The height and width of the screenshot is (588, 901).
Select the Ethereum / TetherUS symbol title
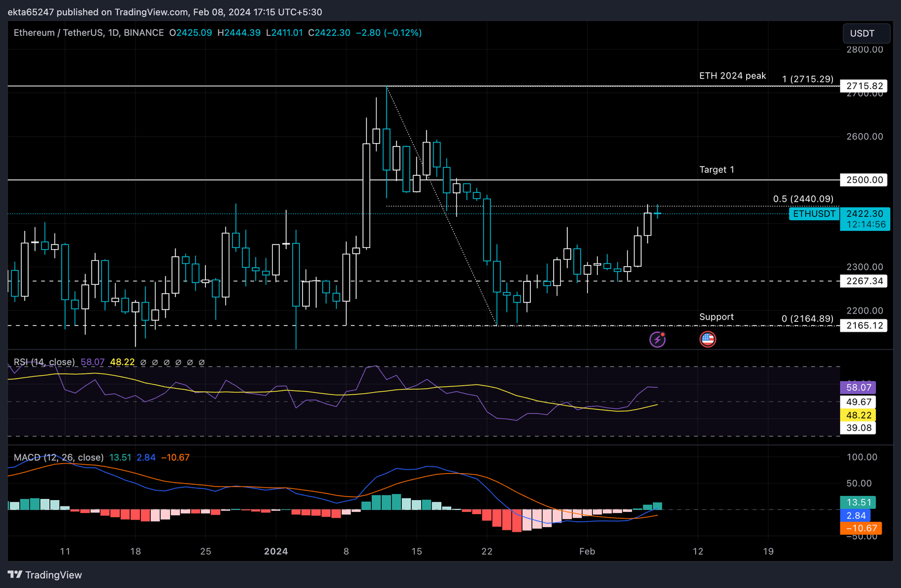(89, 33)
